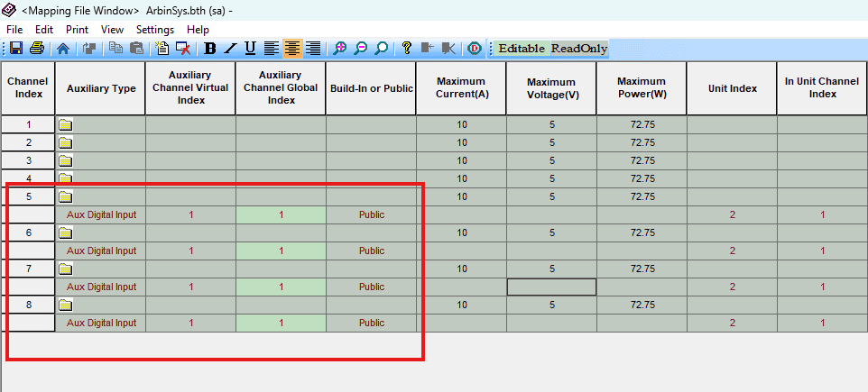Click the Unit Index column header
Viewport: 868px width, 392px height.
732,88
